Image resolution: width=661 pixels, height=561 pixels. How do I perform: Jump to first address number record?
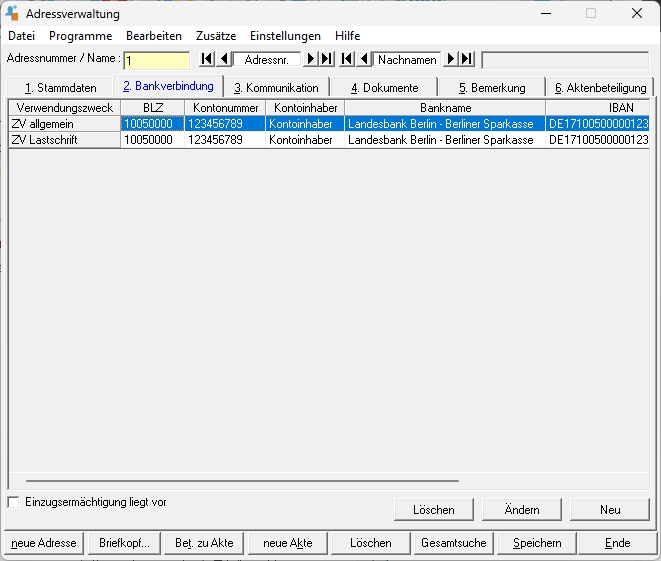coord(207,60)
